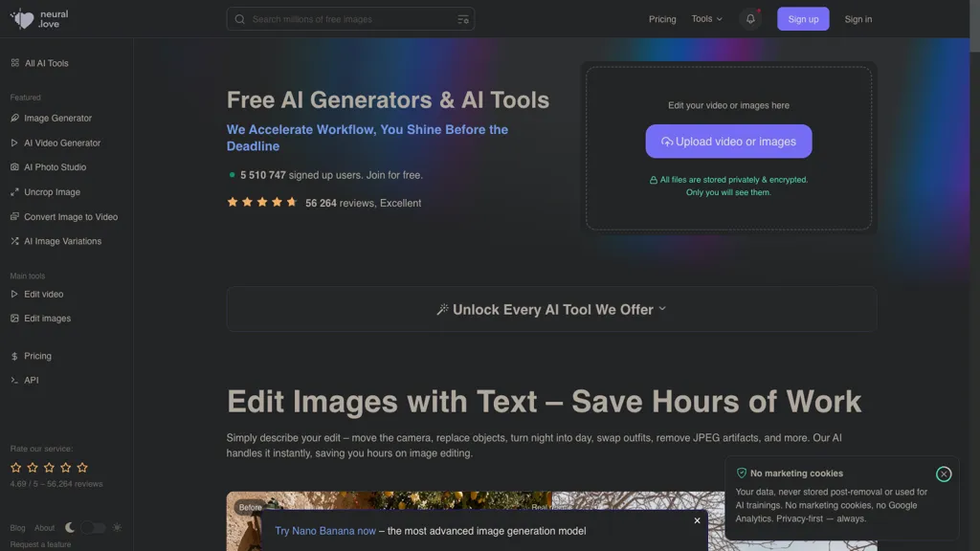The width and height of the screenshot is (980, 551).
Task: Open Pricing in the top navigation
Action: coord(662,19)
